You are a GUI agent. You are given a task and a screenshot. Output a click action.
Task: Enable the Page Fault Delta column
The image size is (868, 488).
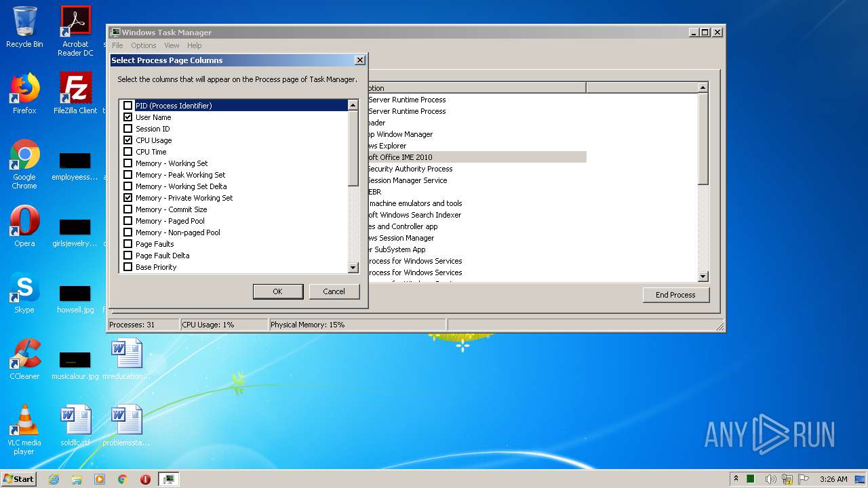127,256
